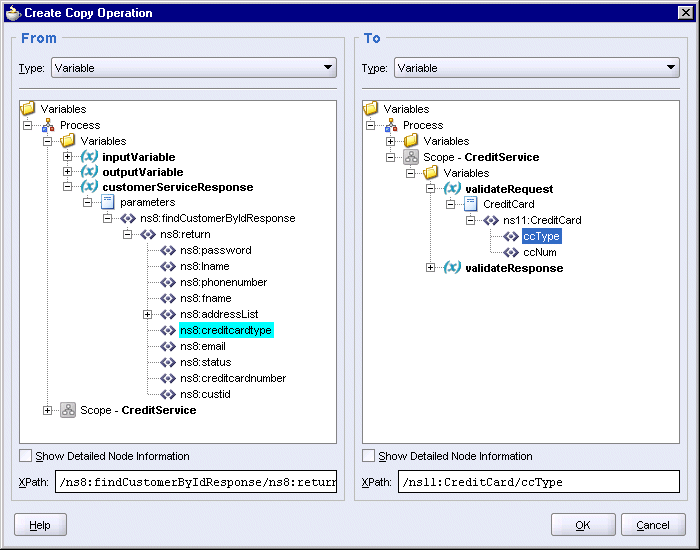Screen dimensions: 700x550
Task: Collapse the customerServiceResponse node
Action: click(67, 187)
